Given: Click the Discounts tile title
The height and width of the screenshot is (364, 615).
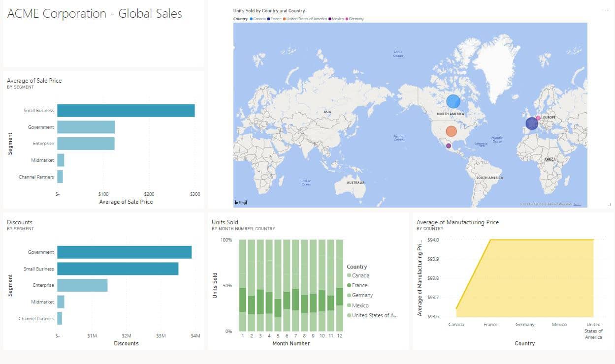Looking at the screenshot, I should pyautogui.click(x=20, y=222).
